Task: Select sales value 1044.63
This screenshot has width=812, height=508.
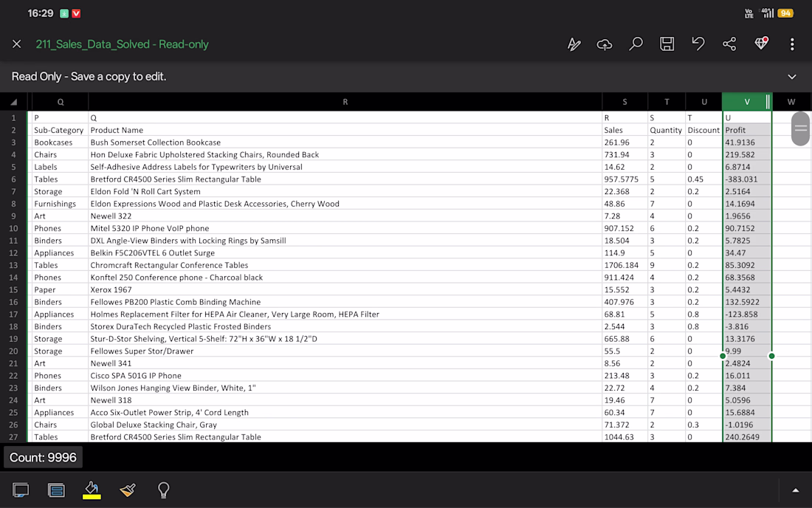Action: pos(625,437)
